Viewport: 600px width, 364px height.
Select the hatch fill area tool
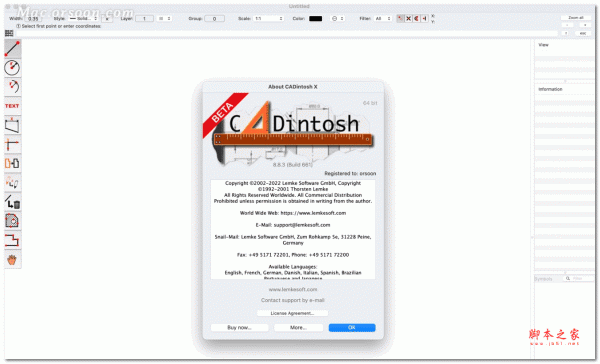pos(12,221)
